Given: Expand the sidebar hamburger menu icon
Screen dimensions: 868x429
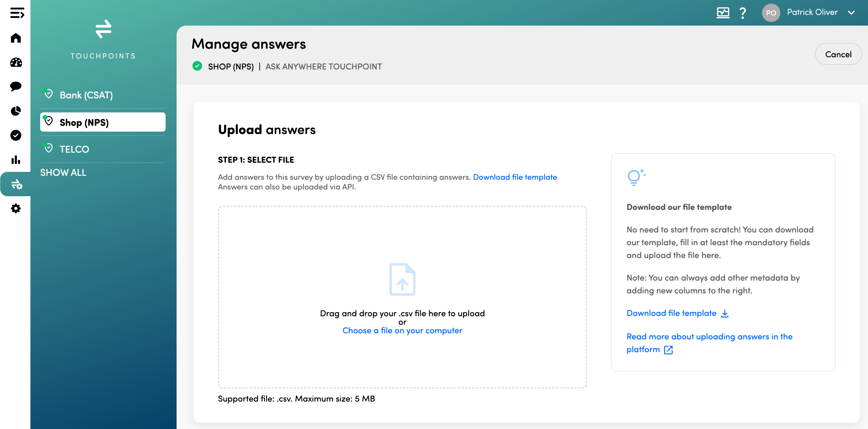Looking at the screenshot, I should tap(17, 13).
